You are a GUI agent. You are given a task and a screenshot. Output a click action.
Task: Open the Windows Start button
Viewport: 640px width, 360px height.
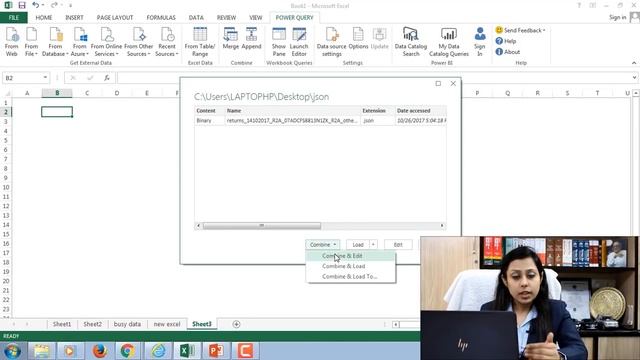pos(12,351)
